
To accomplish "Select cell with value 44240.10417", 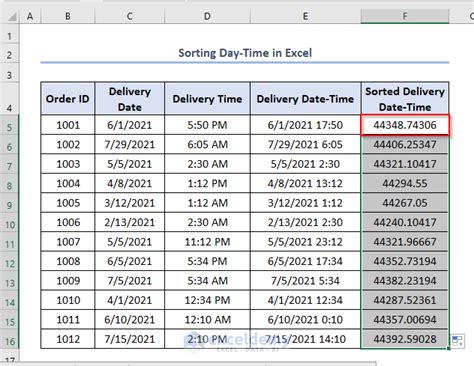I will (405, 222).
